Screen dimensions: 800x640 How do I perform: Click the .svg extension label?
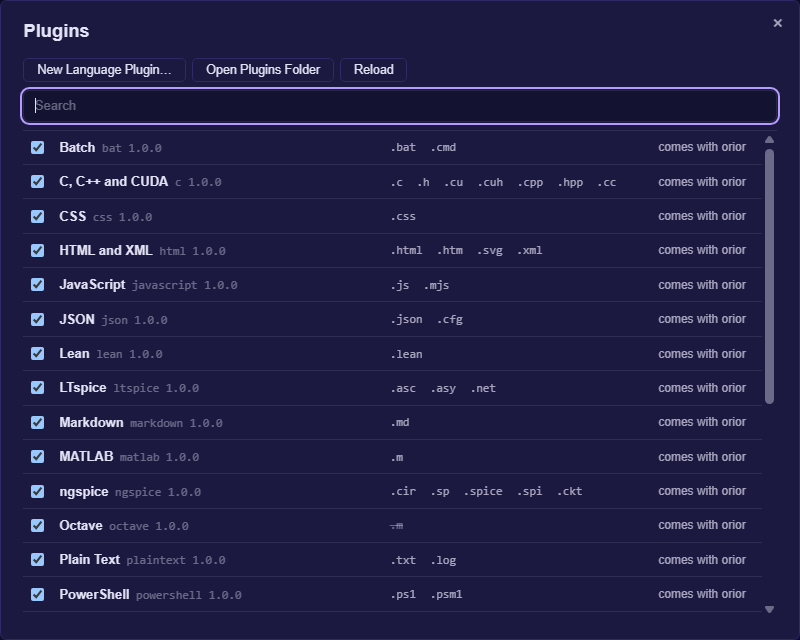point(490,251)
